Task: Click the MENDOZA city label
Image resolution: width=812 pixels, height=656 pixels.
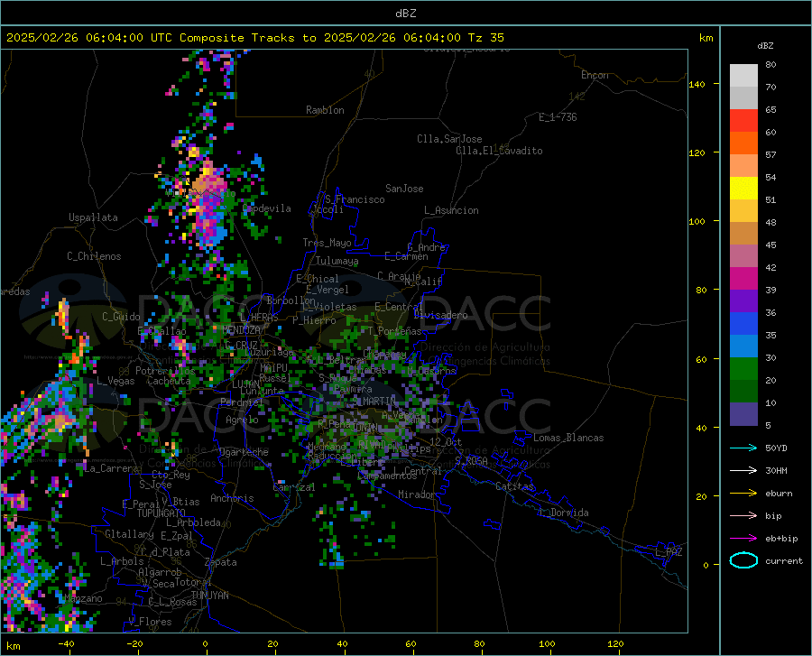Action: pos(241,330)
